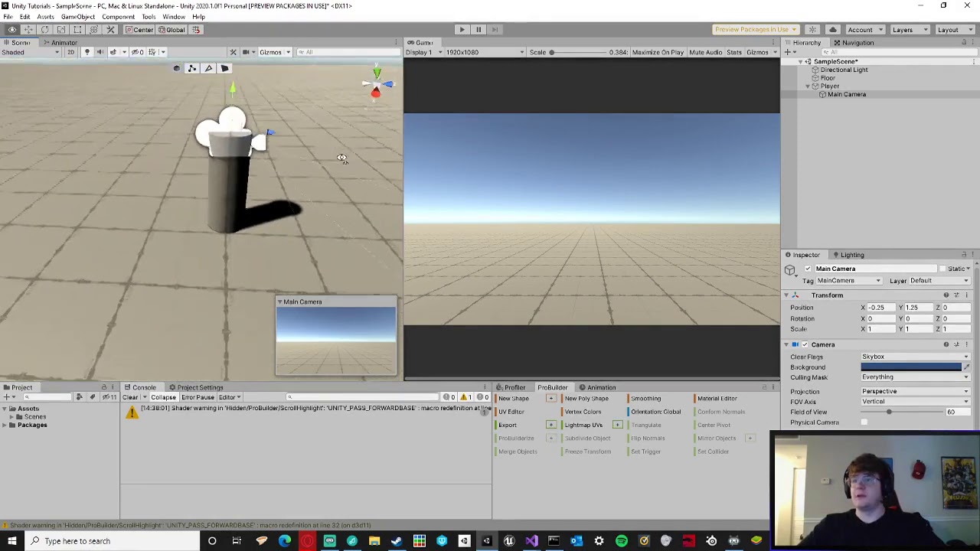The width and height of the screenshot is (980, 551).
Task: Click ProBuilder New Shape button
Action: pyautogui.click(x=514, y=399)
